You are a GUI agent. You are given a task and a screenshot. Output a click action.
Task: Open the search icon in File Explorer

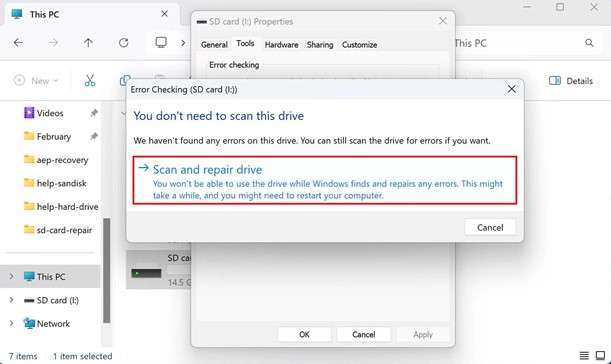click(x=589, y=43)
